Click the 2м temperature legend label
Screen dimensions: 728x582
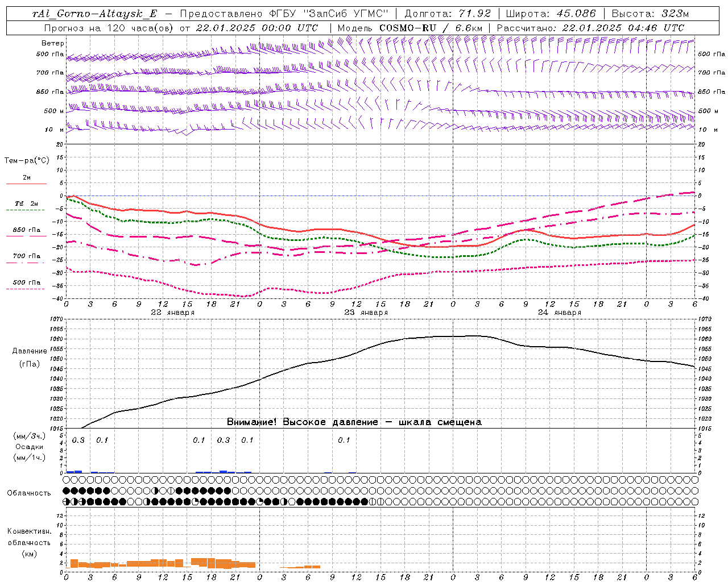point(27,177)
